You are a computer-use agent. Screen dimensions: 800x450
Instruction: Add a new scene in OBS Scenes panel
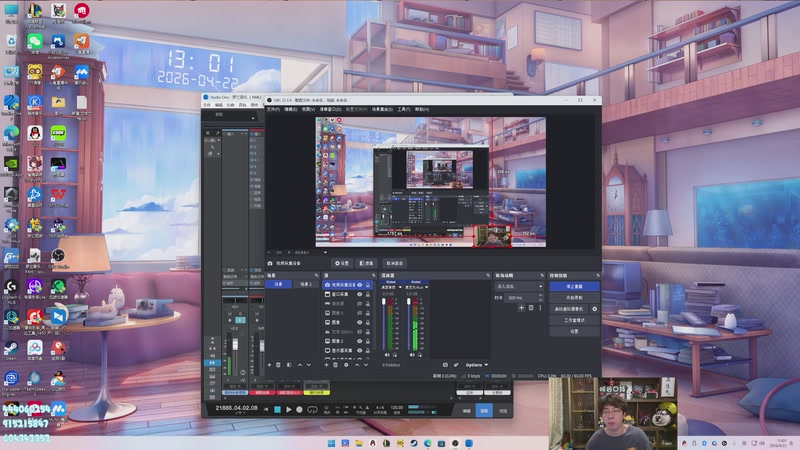[269, 365]
